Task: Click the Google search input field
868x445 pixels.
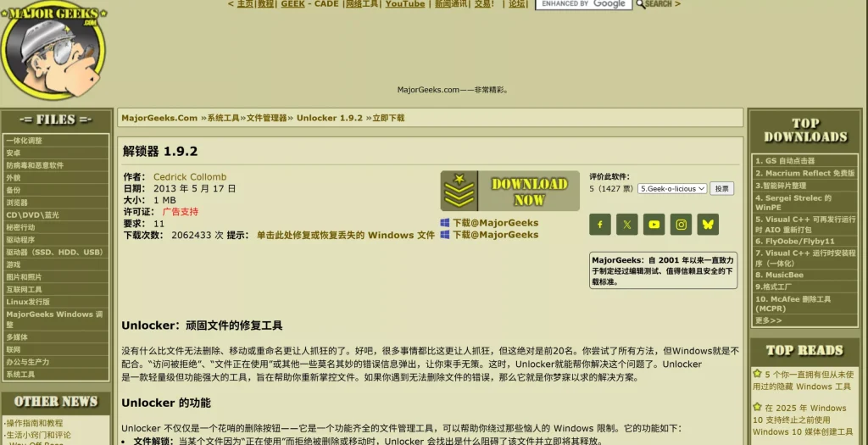Action: 583,4
